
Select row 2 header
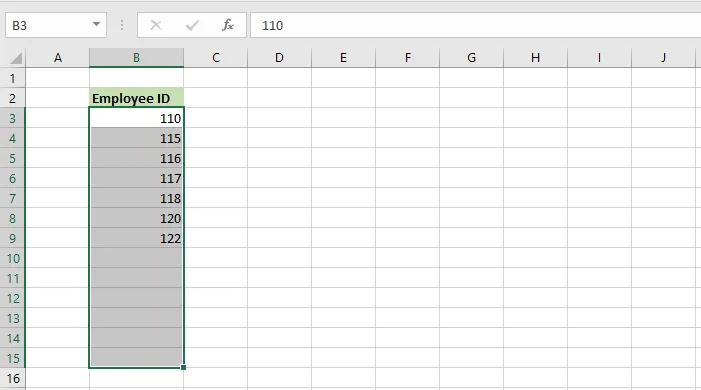(x=13, y=98)
